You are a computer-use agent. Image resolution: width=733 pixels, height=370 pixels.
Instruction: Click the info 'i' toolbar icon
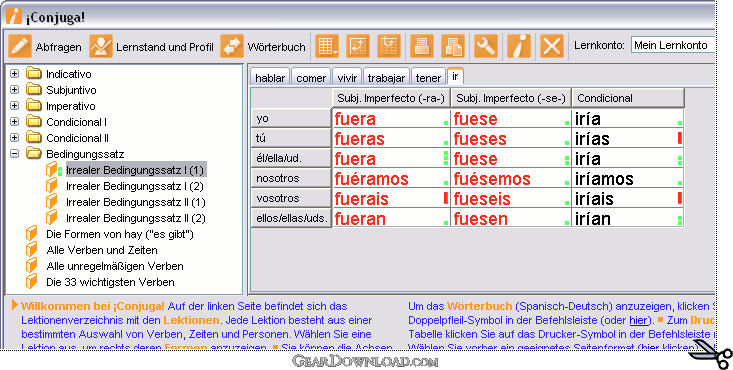519,46
